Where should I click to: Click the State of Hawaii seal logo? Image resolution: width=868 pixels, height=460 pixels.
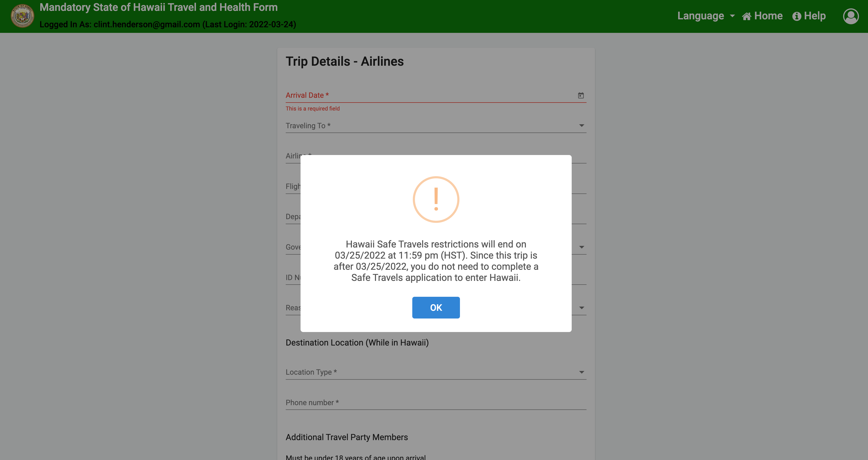coord(21,16)
